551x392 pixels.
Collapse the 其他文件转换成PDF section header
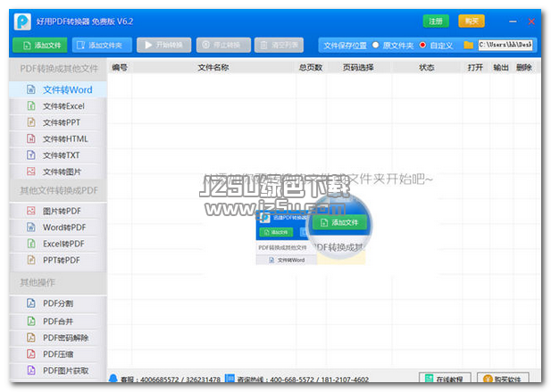pos(58,191)
